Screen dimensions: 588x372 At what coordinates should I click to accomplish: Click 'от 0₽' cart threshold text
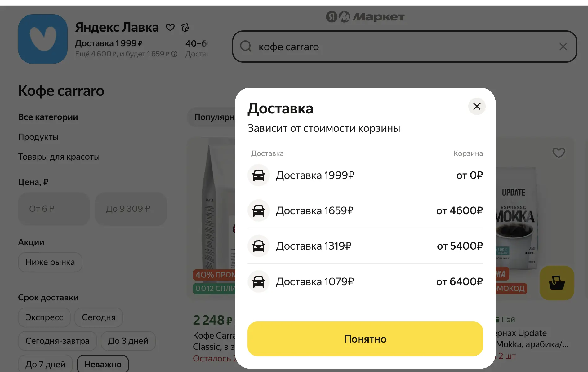[470, 175]
